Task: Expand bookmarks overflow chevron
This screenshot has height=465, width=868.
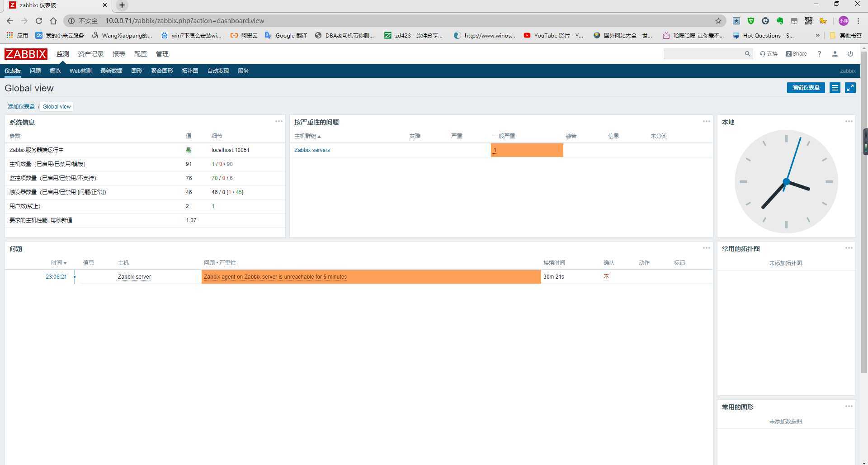Action: (x=817, y=35)
